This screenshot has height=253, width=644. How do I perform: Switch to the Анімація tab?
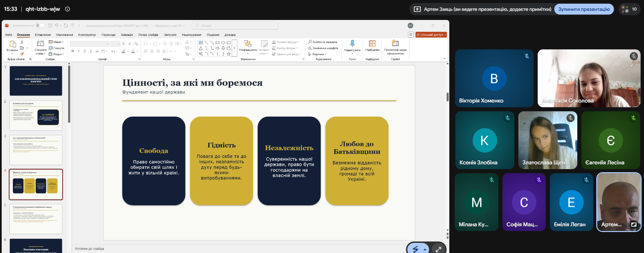tap(127, 35)
